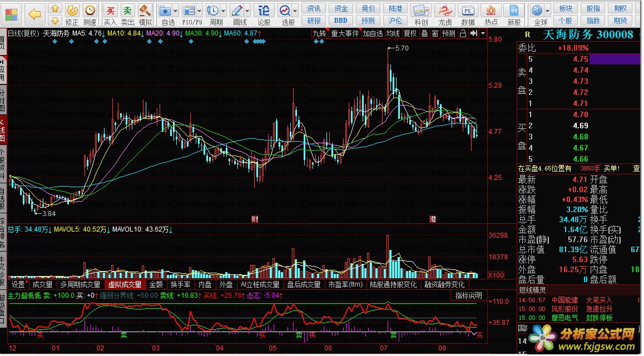Screen dimensions: 644x356
Task: Click the 周期 period clock icon
Action: [213, 11]
